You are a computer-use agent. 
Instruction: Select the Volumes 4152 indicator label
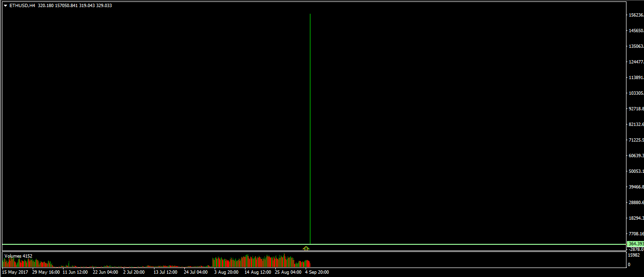18,256
